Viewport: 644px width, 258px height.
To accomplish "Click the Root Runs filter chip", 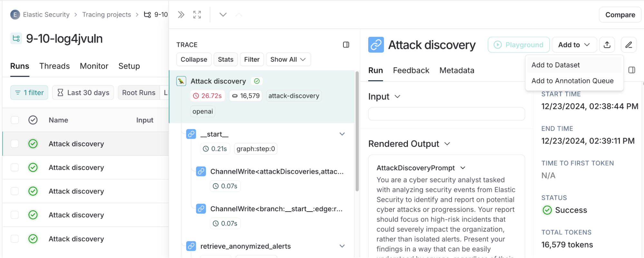I will pos(139,93).
